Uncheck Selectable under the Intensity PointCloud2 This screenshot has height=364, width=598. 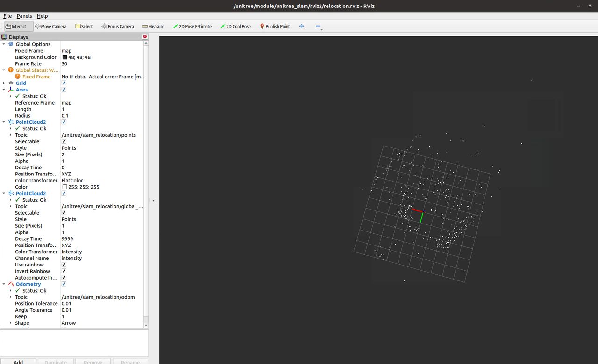[64, 213]
